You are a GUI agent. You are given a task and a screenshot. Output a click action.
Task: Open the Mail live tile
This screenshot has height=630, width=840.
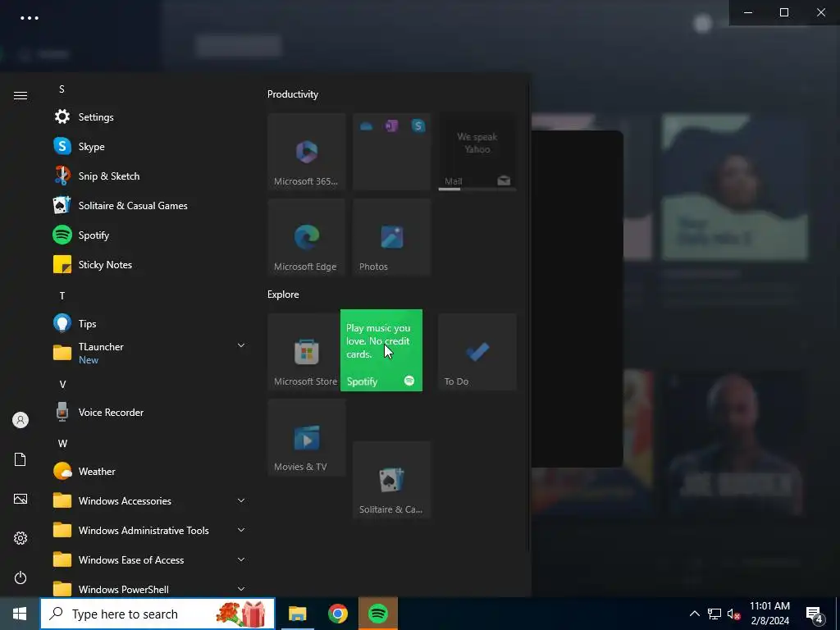(477, 152)
